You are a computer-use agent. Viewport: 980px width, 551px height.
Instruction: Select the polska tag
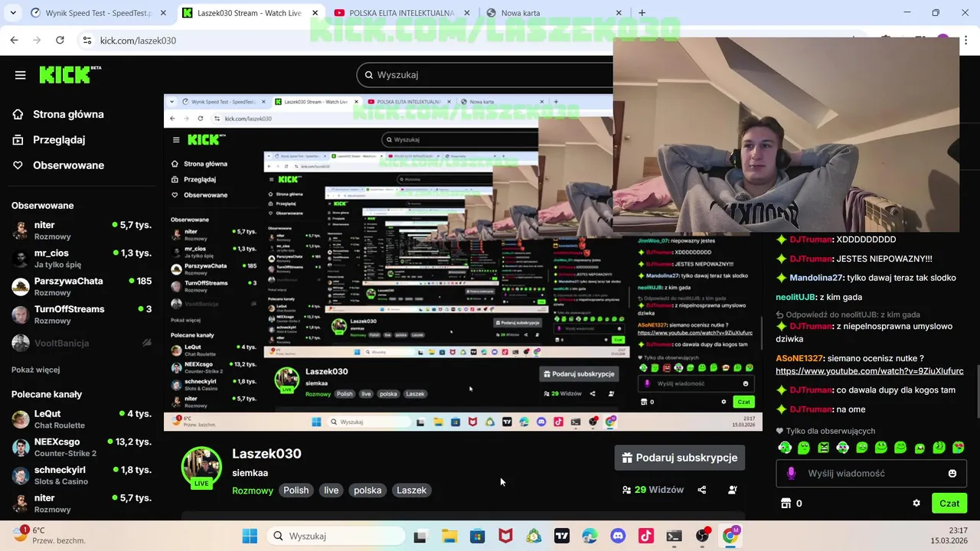[x=367, y=491]
